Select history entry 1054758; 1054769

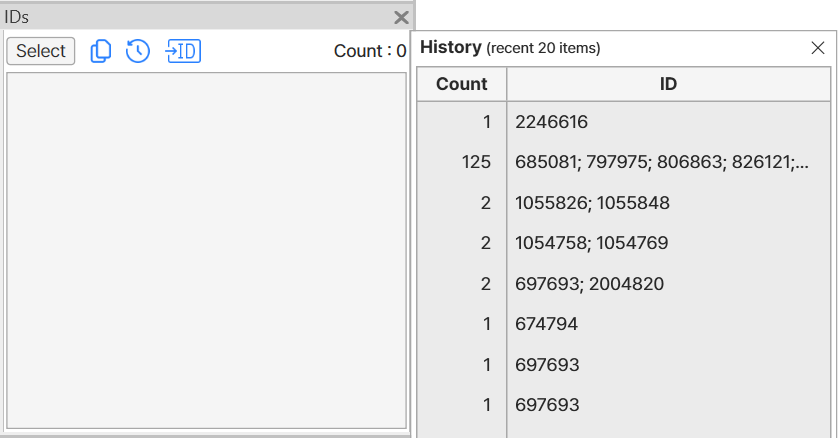pyautogui.click(x=592, y=243)
